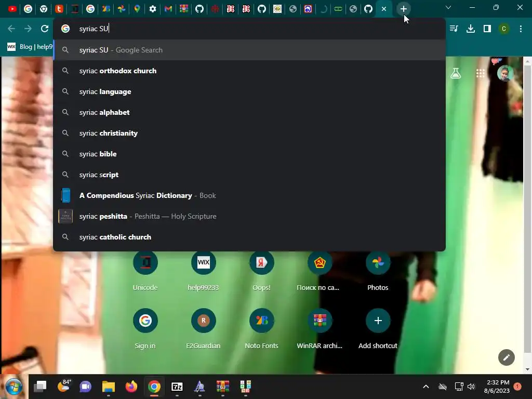Screen dimensions: 532x399
Task: Open the 'Blog | help9' Wix bookmark
Action: point(30,46)
